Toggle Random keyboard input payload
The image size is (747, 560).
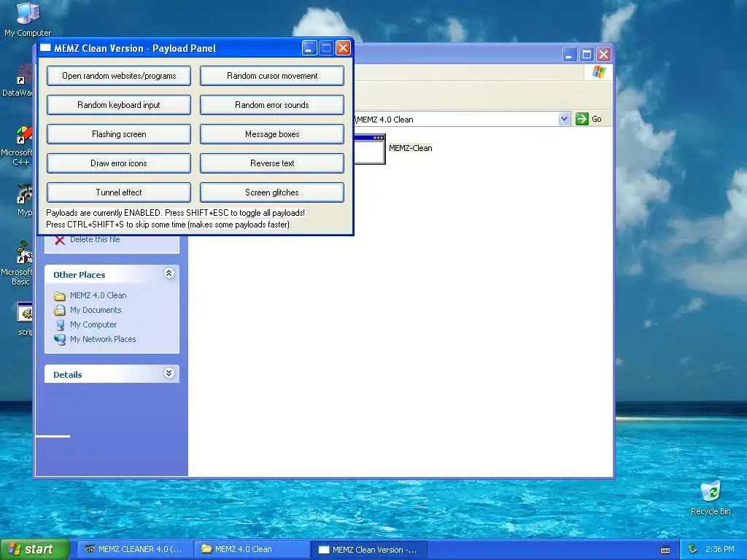click(x=119, y=105)
